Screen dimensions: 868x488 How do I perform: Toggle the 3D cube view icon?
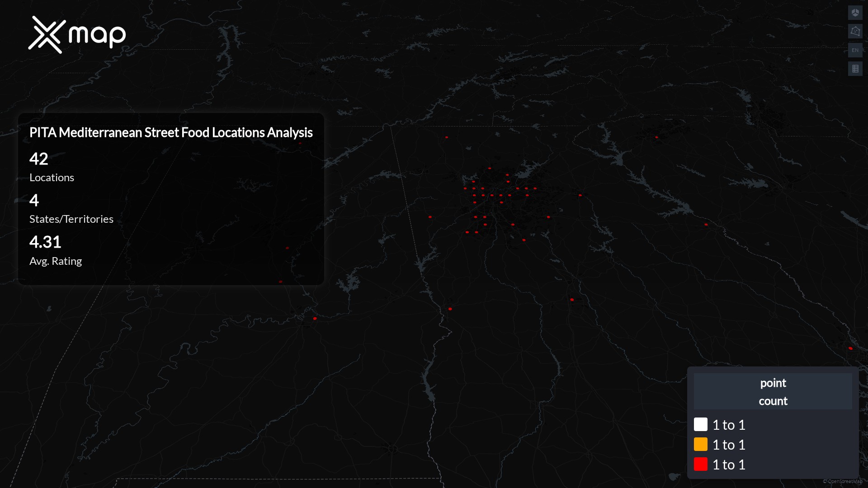(855, 13)
